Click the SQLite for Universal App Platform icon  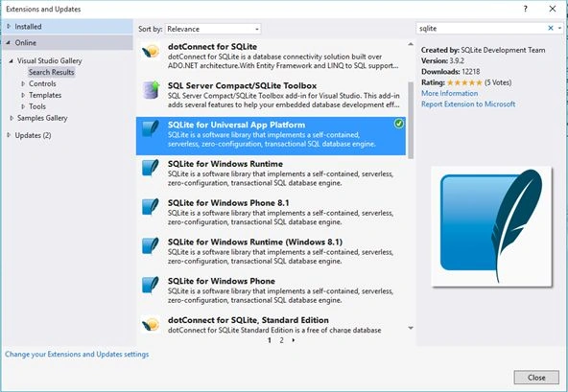point(151,129)
